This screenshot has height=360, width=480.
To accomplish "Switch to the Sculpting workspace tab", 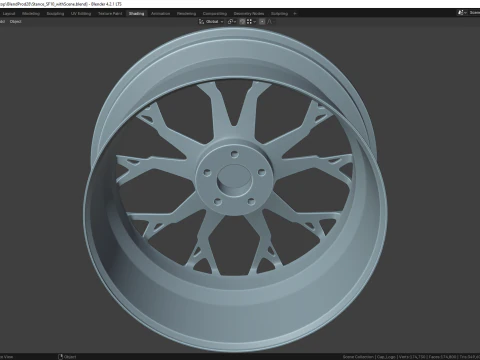I will [55, 14].
